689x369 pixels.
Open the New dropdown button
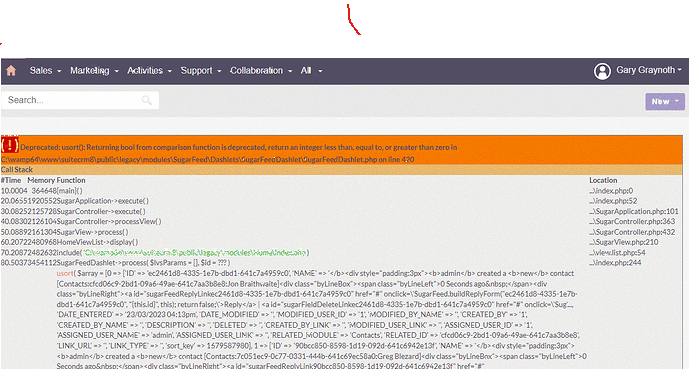[665, 101]
